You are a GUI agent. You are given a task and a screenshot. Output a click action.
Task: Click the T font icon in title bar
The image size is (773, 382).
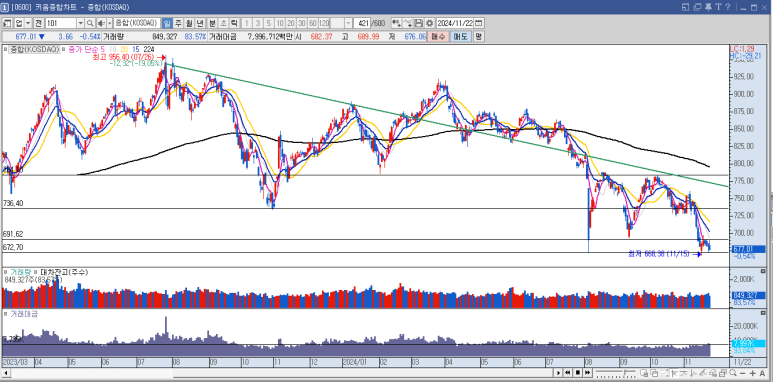[719, 7]
